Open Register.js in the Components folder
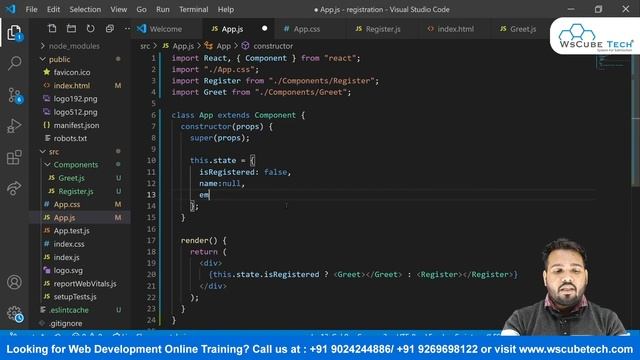This screenshot has height=360, width=640. (76, 191)
